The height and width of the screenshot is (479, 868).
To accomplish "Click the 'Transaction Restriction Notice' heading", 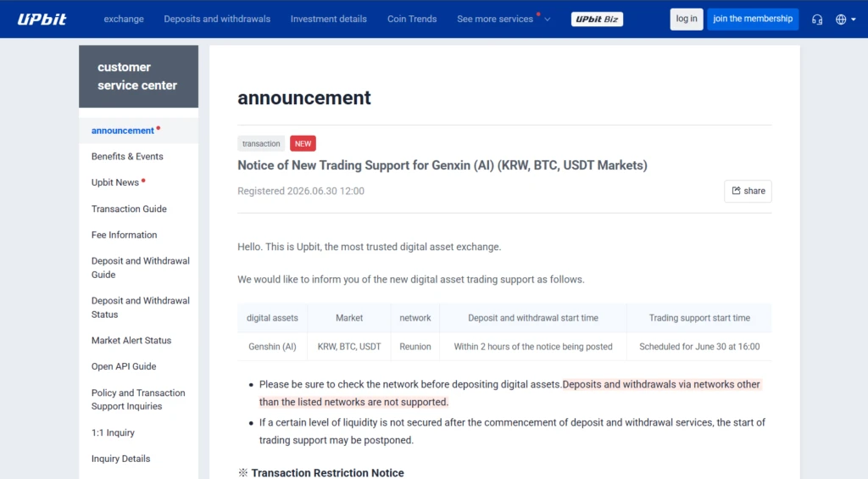I will [x=327, y=472].
